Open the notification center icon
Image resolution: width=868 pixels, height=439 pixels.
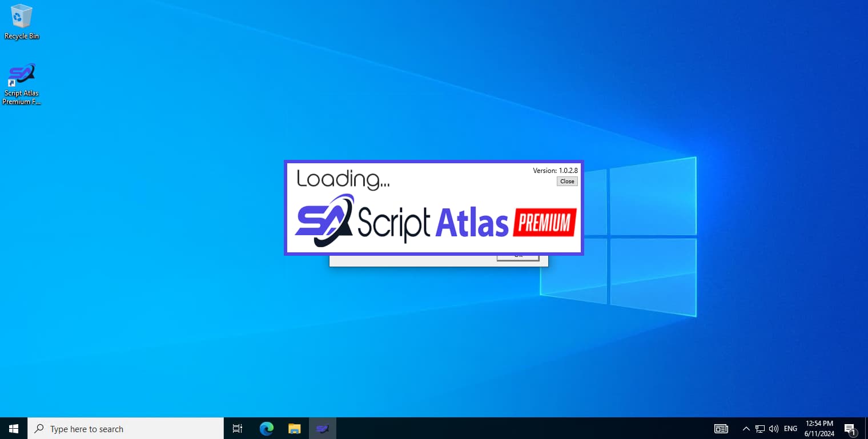850,428
